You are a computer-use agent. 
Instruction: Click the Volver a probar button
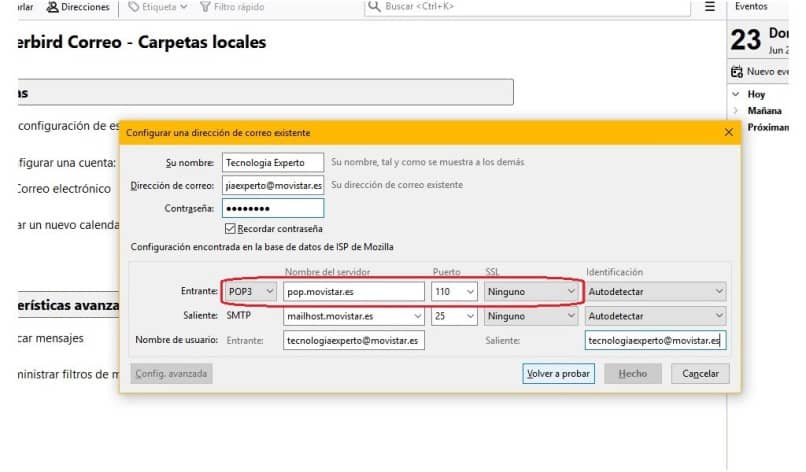point(558,374)
